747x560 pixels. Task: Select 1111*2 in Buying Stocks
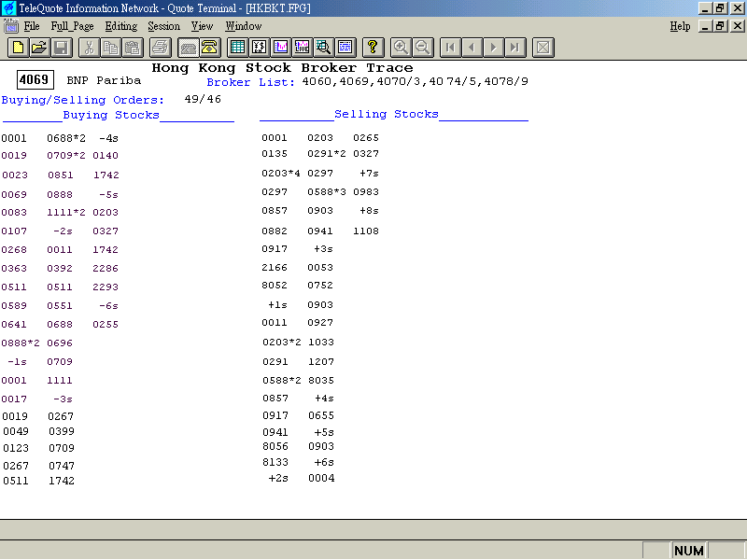66,213
